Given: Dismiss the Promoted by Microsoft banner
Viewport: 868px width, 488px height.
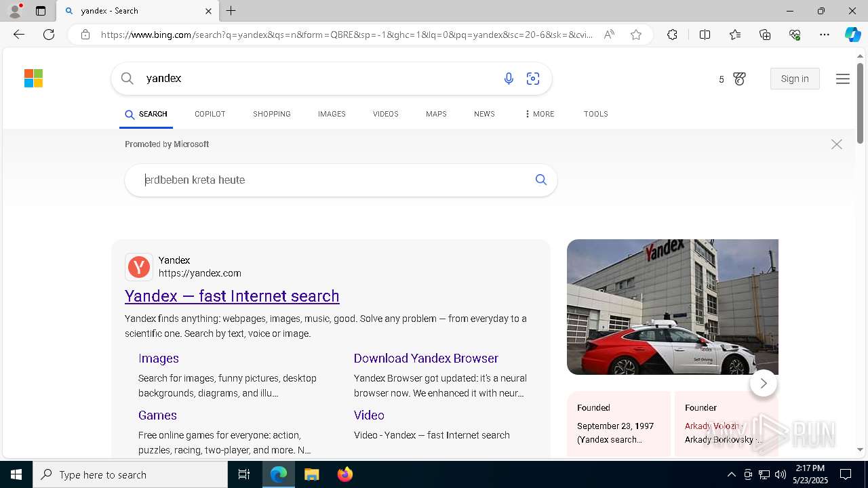Looking at the screenshot, I should click(x=837, y=144).
